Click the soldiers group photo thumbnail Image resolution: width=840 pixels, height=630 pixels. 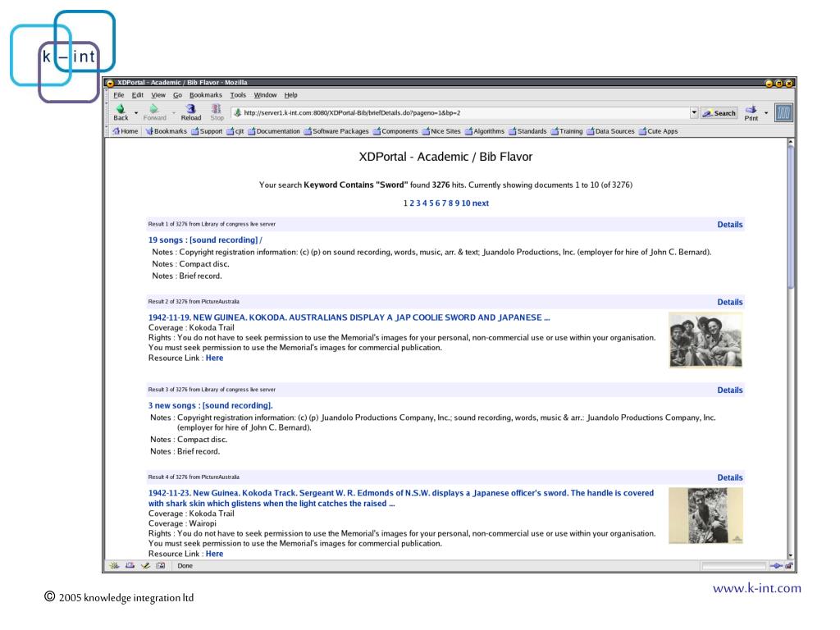tap(706, 340)
